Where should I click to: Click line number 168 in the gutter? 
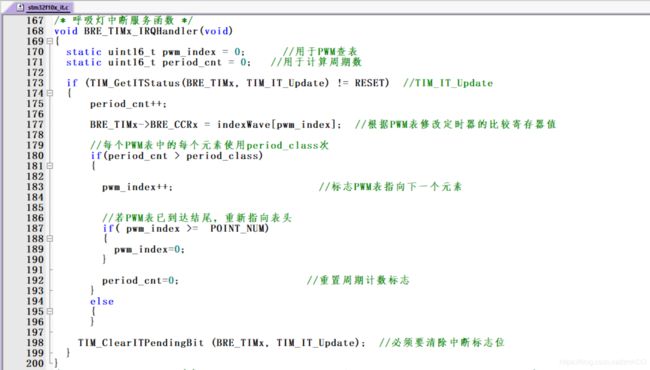[x=35, y=31]
